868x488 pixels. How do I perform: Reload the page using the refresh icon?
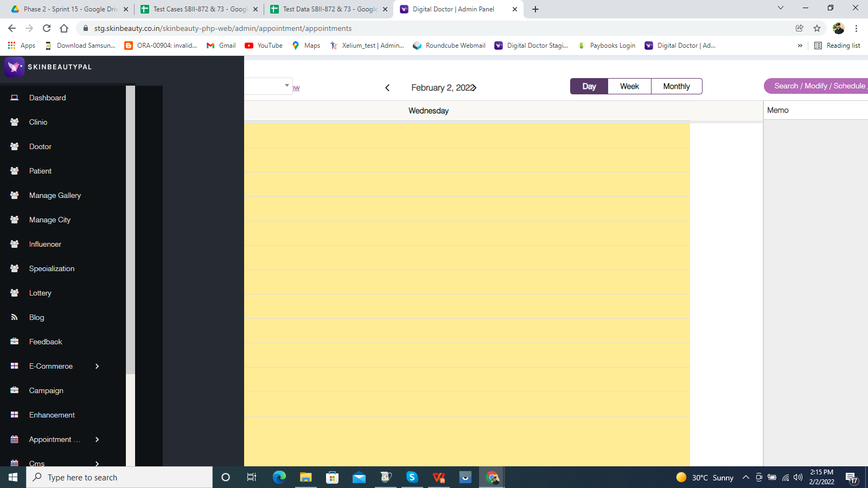(x=47, y=28)
